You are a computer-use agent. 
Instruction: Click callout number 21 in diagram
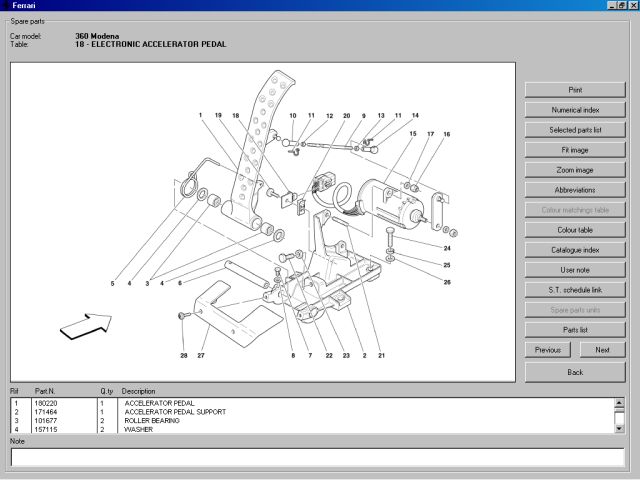381,356
